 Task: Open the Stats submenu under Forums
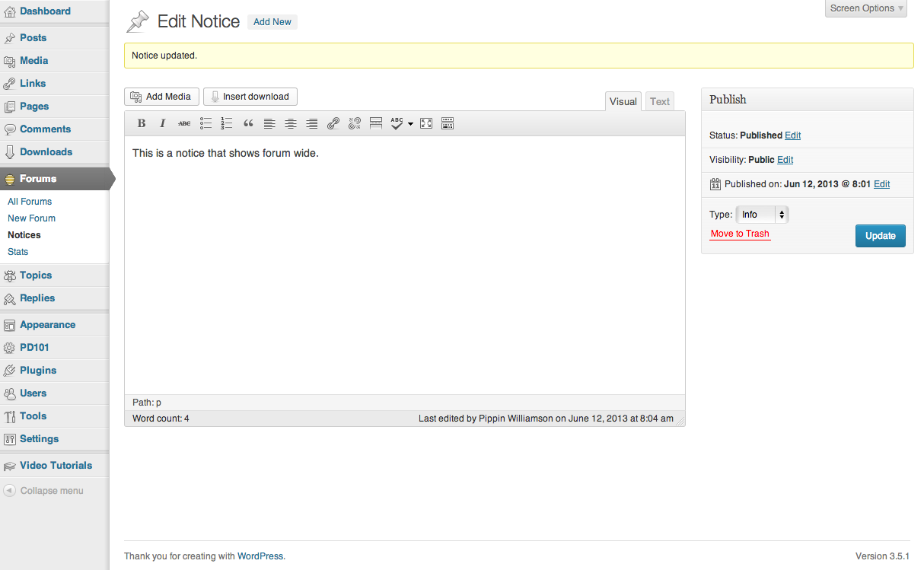click(18, 252)
